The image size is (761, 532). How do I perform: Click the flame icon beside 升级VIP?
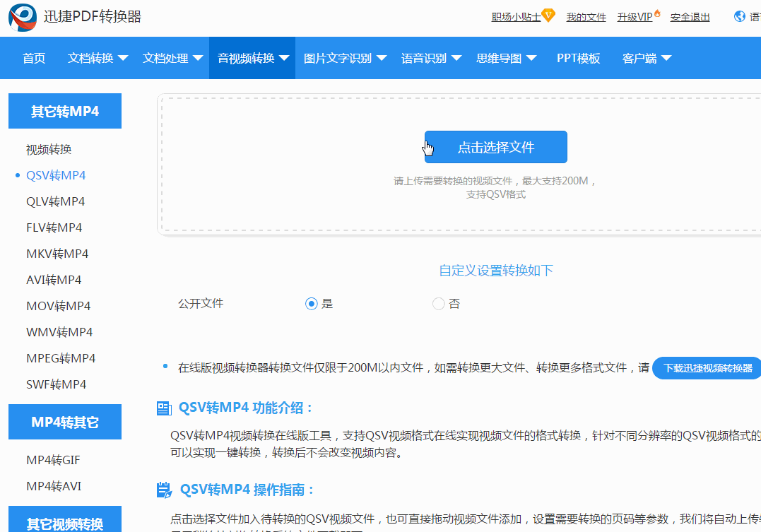coord(657,13)
